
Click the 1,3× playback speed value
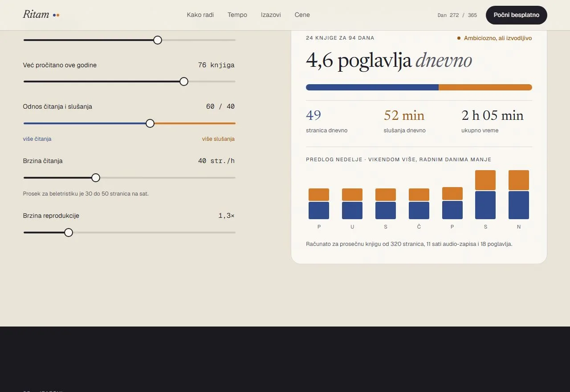226,216
